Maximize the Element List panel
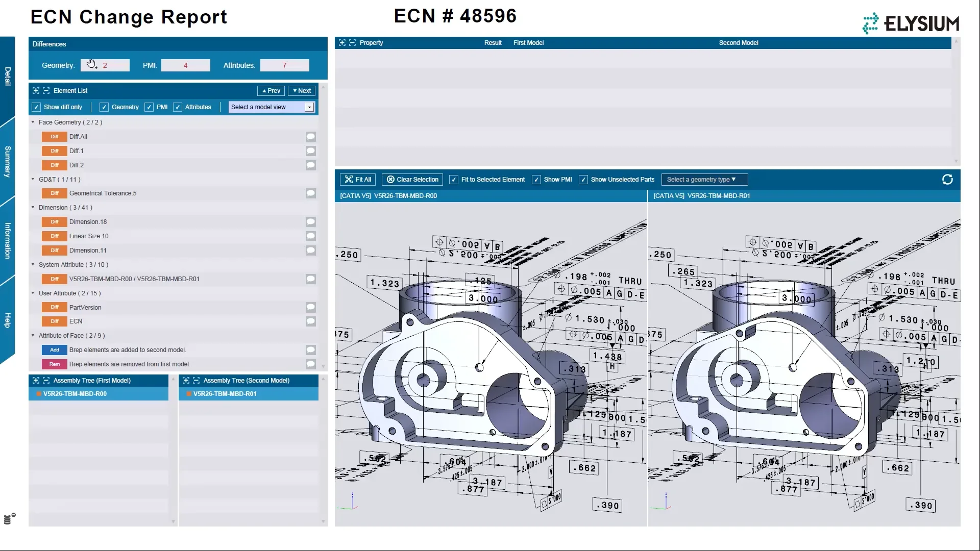980x551 pixels. click(x=36, y=90)
